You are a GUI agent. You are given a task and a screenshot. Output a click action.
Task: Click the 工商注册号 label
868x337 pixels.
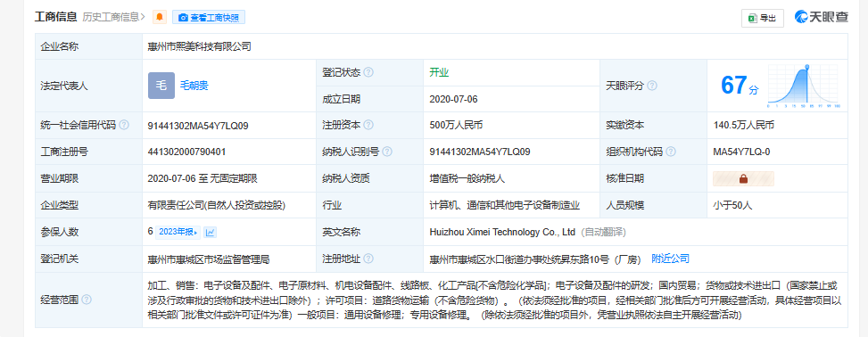click(x=64, y=152)
